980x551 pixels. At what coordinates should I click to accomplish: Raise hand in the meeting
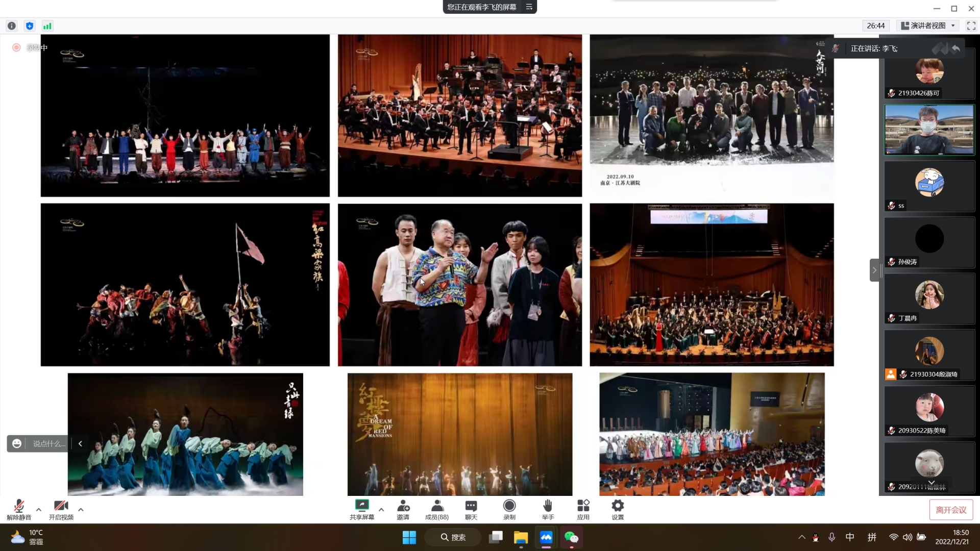pos(548,509)
